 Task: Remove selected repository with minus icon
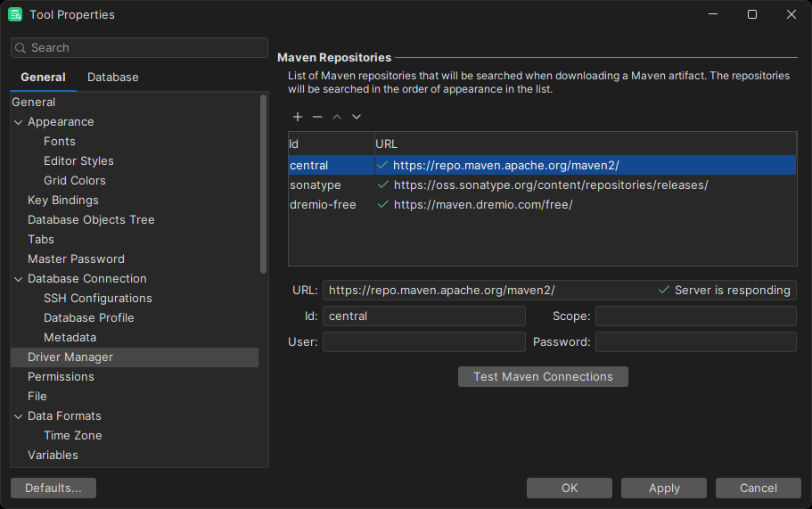pyautogui.click(x=317, y=117)
